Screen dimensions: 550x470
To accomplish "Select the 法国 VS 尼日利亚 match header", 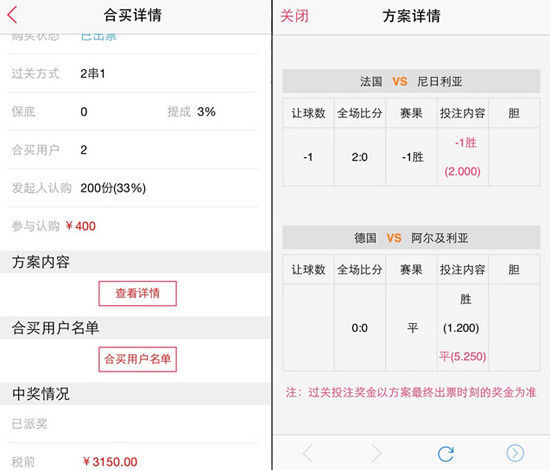I will tap(411, 81).
